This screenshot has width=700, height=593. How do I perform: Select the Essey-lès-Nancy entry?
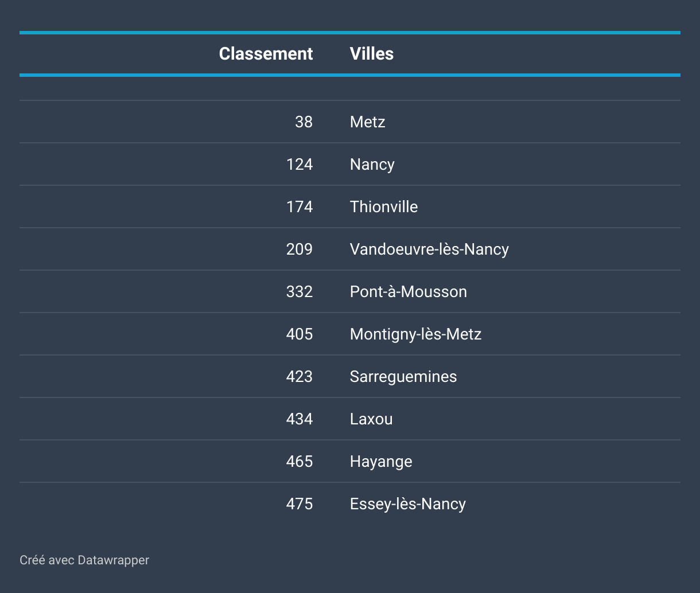[x=408, y=504]
